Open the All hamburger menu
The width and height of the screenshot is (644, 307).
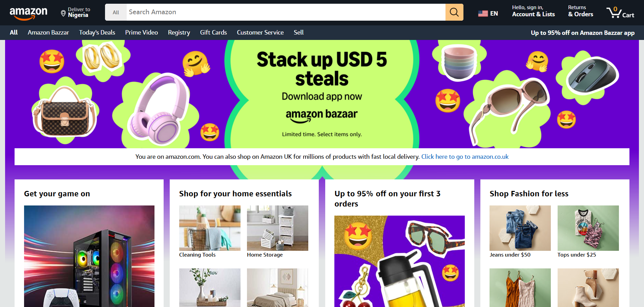(14, 32)
